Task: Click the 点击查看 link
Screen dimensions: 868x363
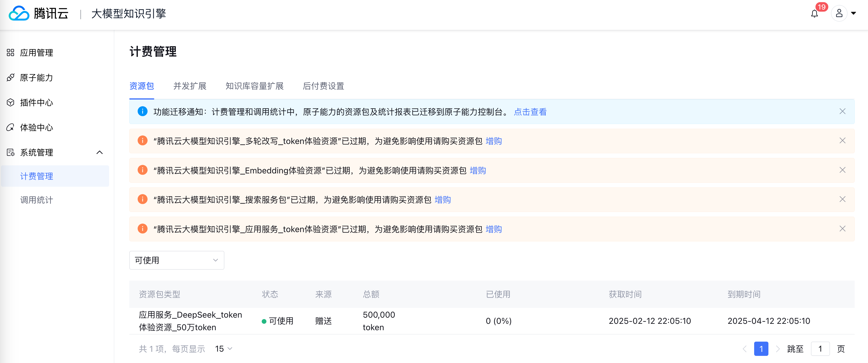Action: tap(530, 112)
